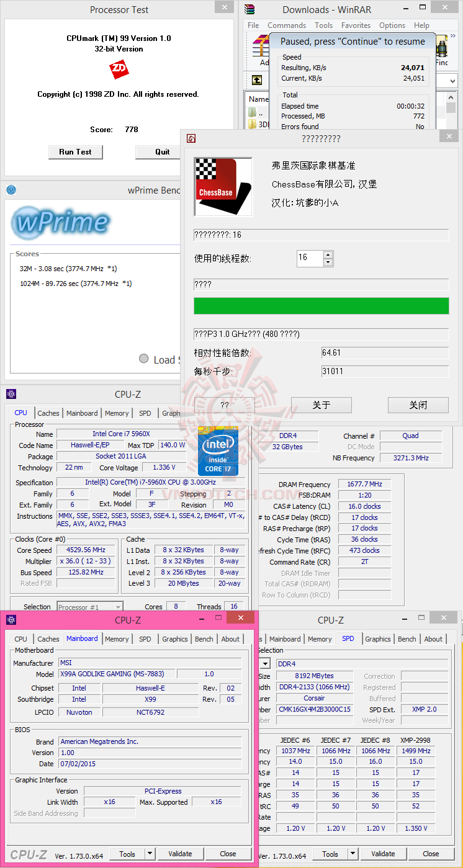Open Graphics tab in SPD CPU-Z window

(x=378, y=639)
